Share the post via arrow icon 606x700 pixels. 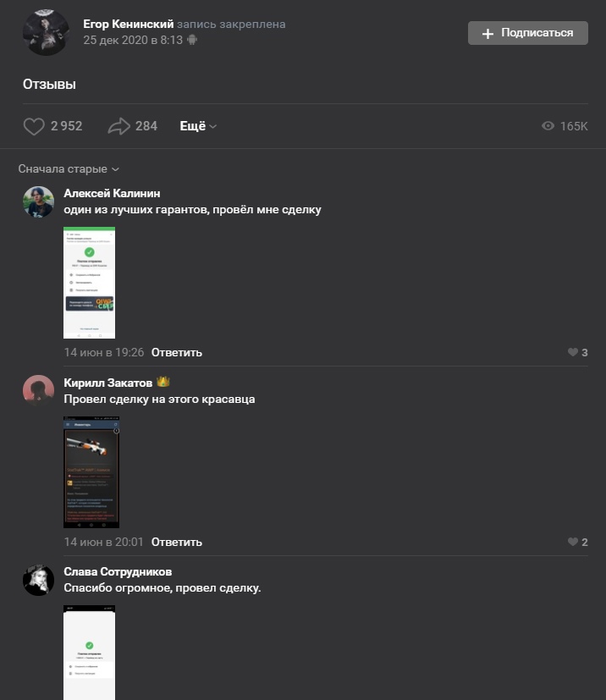118,126
